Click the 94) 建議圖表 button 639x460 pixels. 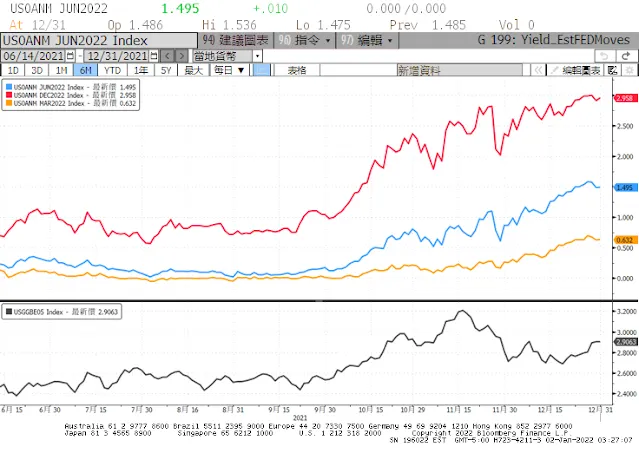(236, 40)
